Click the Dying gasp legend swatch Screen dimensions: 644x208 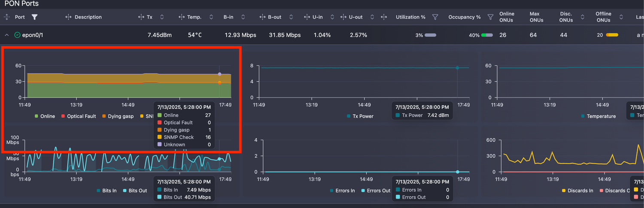(104, 116)
